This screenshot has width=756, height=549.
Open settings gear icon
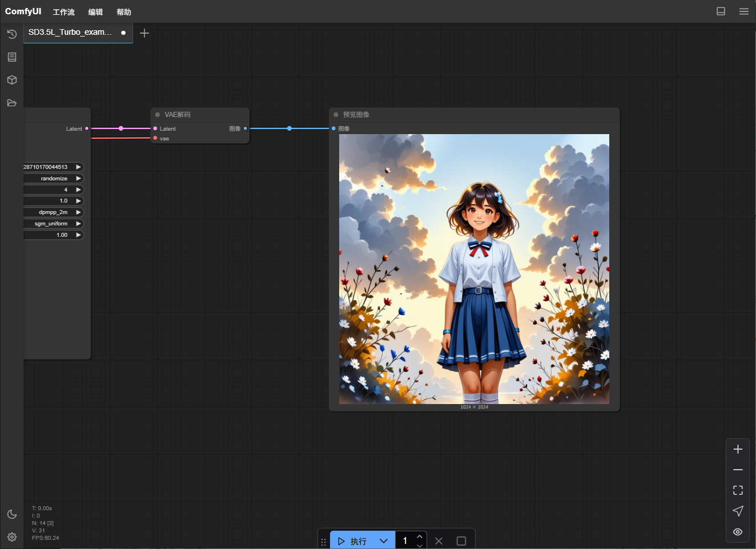pyautogui.click(x=11, y=537)
